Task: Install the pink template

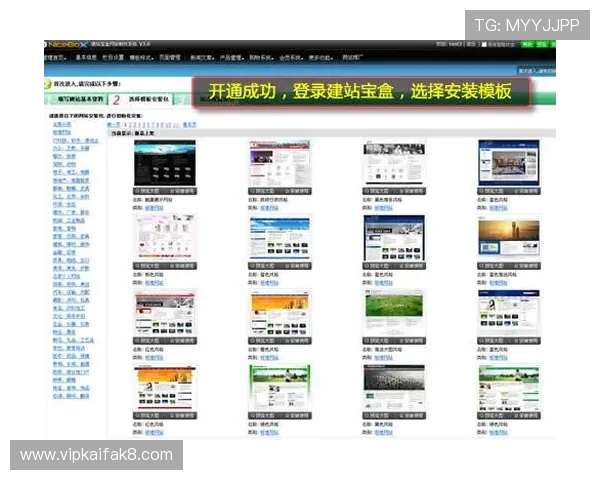Action: point(182,266)
